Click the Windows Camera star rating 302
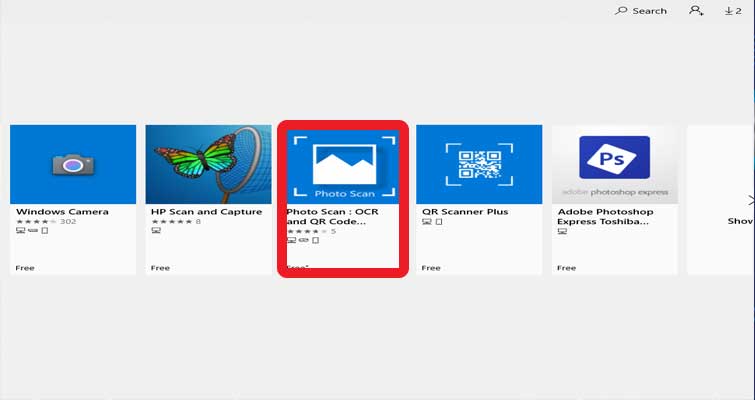The image size is (755, 400). (46, 222)
